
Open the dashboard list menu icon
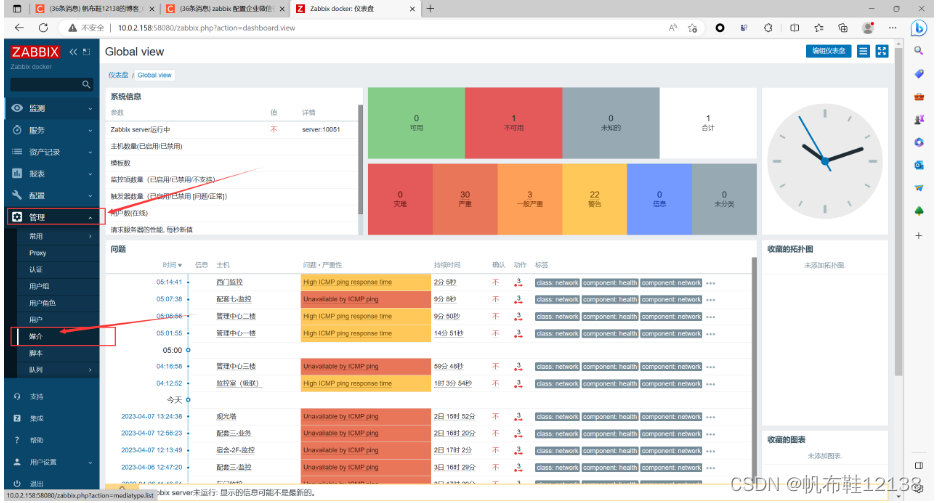pos(863,51)
